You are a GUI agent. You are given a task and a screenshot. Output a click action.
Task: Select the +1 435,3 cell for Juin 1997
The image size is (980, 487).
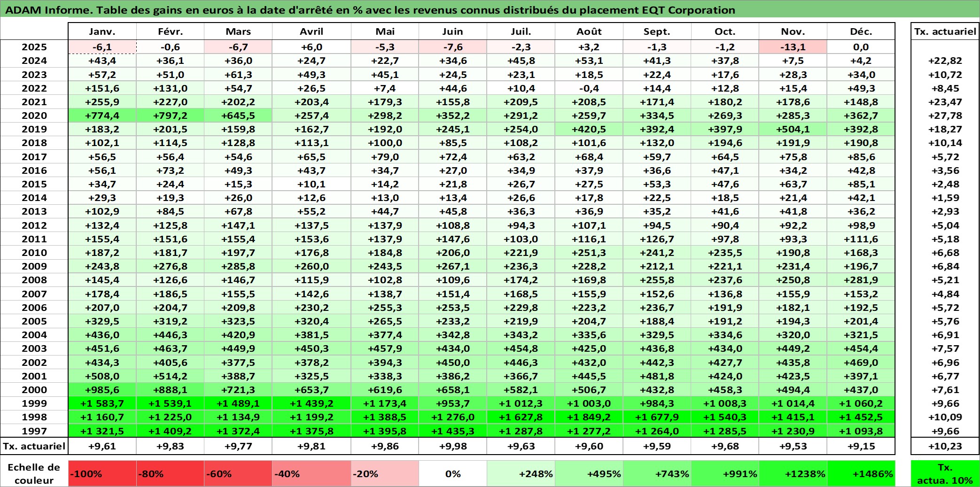453,431
